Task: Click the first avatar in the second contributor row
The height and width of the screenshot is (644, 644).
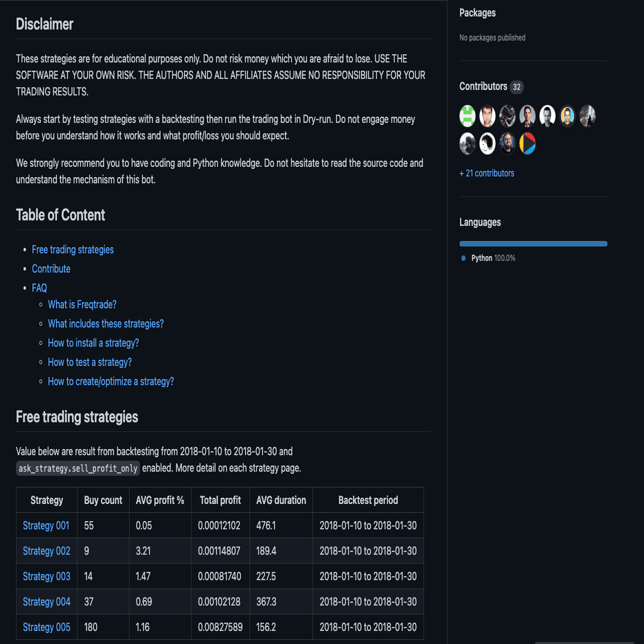Action: pyautogui.click(x=468, y=143)
